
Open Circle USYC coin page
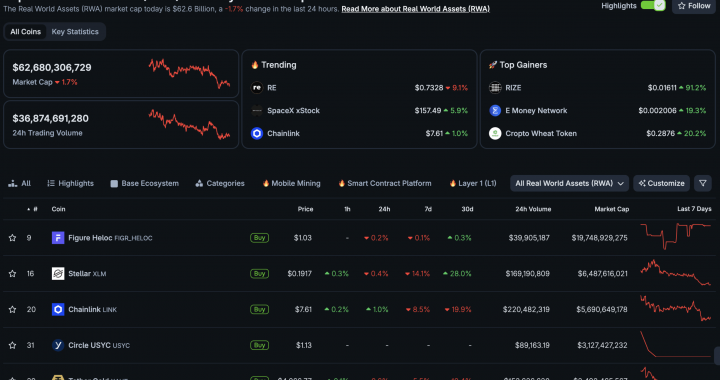point(99,345)
